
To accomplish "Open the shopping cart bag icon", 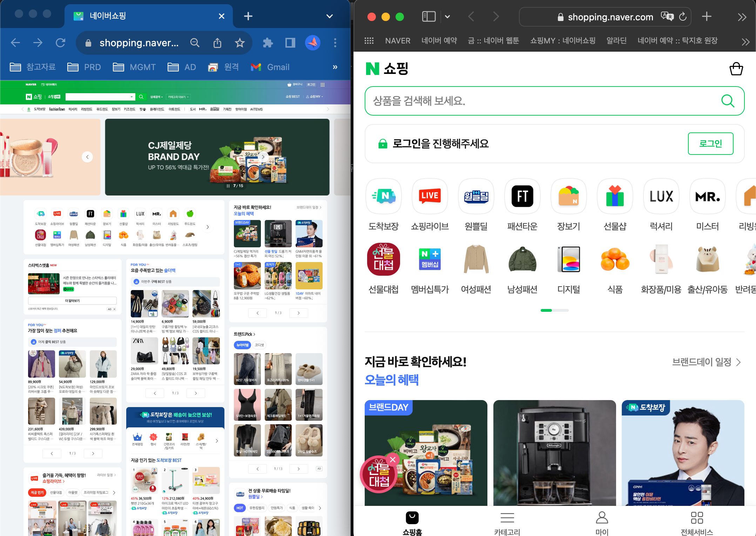I will point(736,69).
